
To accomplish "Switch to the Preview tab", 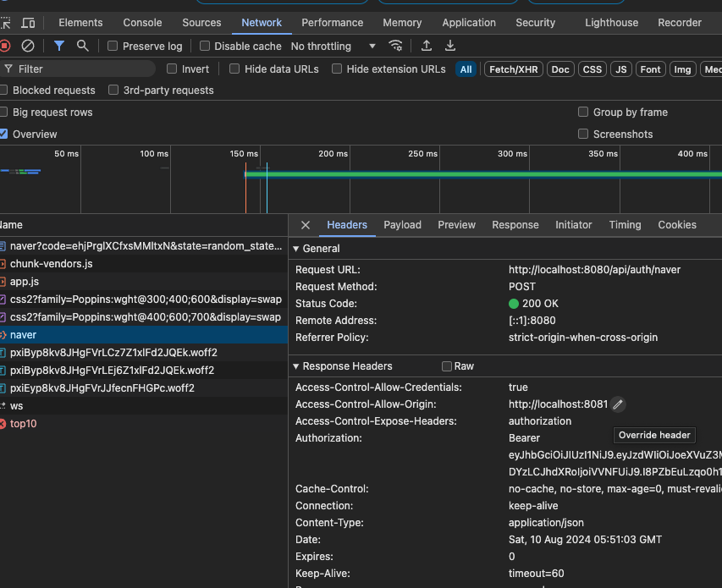I will (456, 225).
